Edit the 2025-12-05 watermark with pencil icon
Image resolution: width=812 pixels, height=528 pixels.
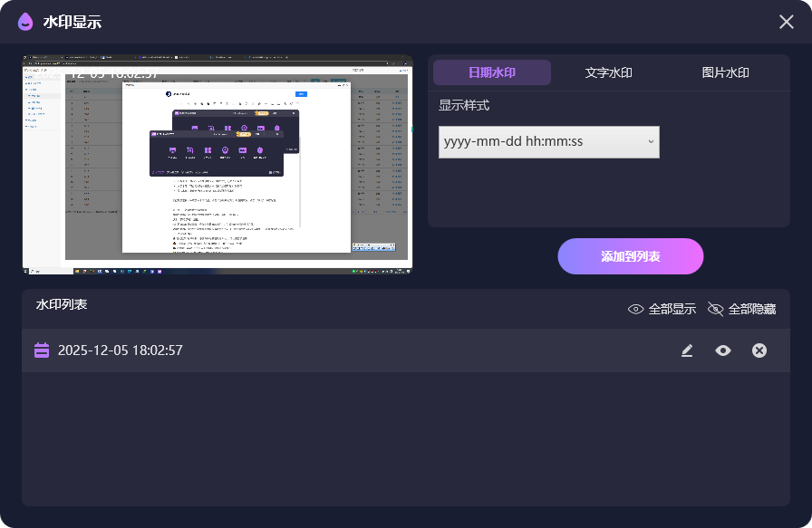[687, 350]
